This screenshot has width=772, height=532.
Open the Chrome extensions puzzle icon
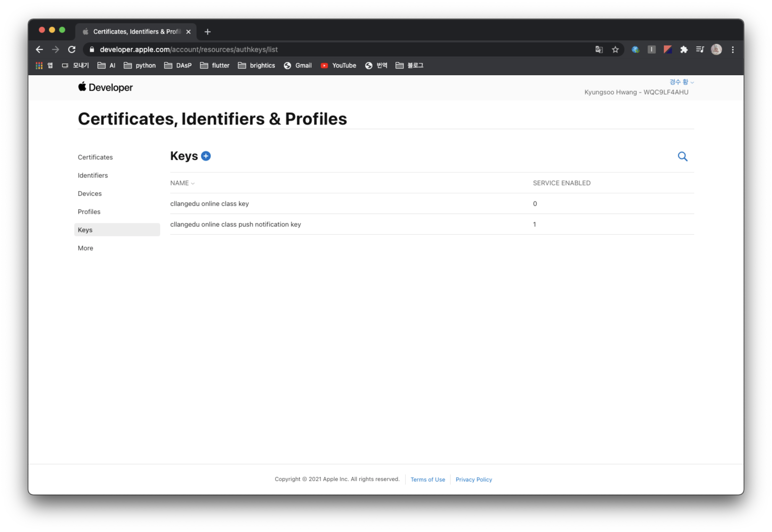[684, 50]
